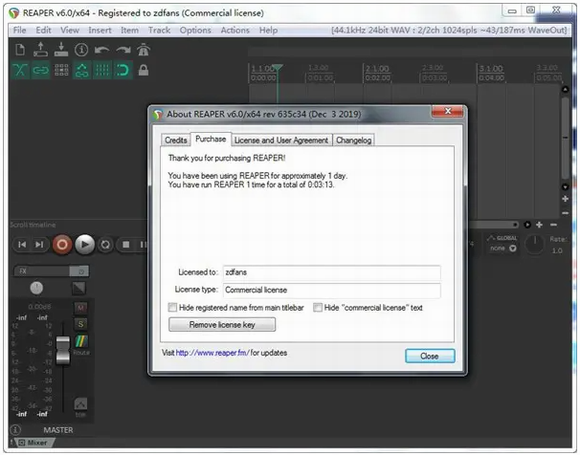Screen dimensions: 580x455
Task: Open the Insert menu
Action: pyautogui.click(x=100, y=30)
